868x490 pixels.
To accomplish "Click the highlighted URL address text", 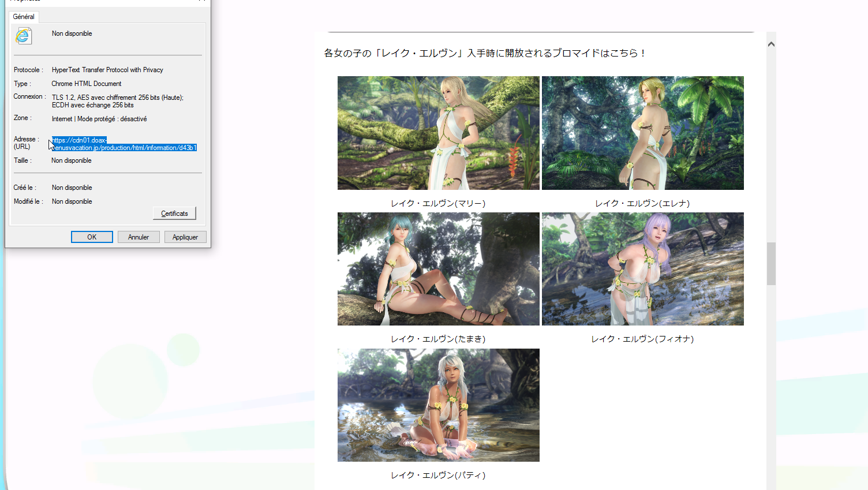I will 124,144.
